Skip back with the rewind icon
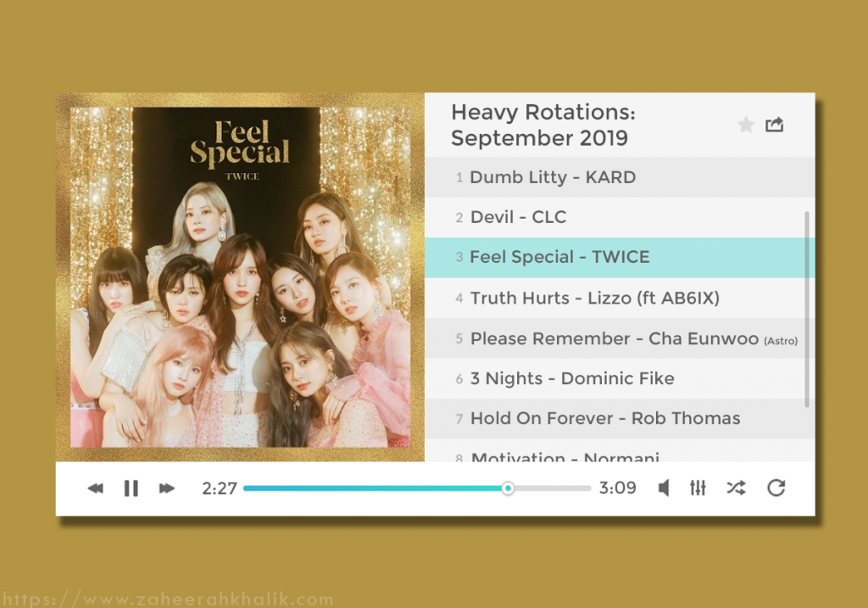 96,488
